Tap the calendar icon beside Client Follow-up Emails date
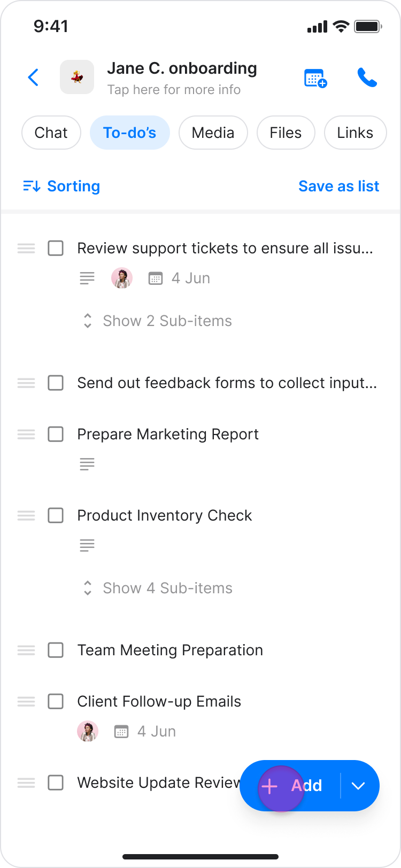This screenshot has height=868, width=401. (x=121, y=731)
